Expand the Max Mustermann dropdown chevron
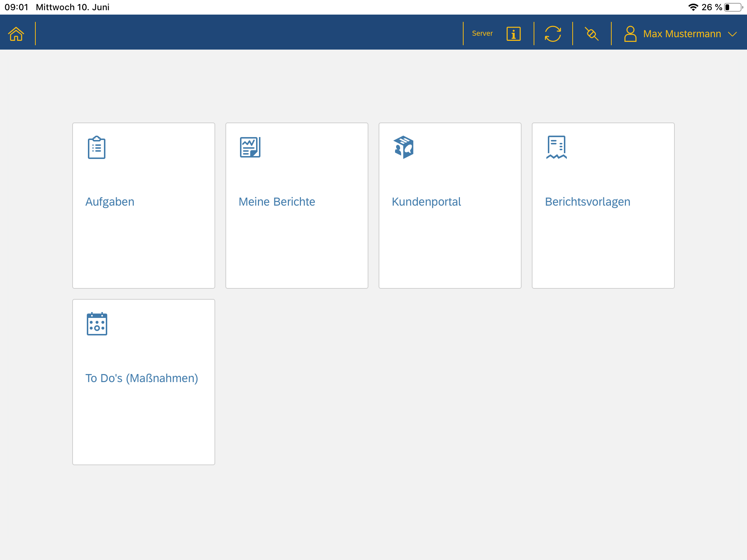 click(732, 34)
